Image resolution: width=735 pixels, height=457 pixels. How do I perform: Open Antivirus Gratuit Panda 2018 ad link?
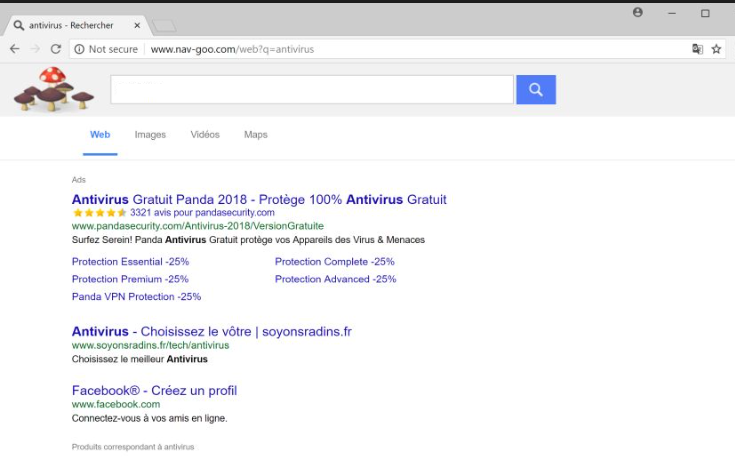click(x=259, y=199)
